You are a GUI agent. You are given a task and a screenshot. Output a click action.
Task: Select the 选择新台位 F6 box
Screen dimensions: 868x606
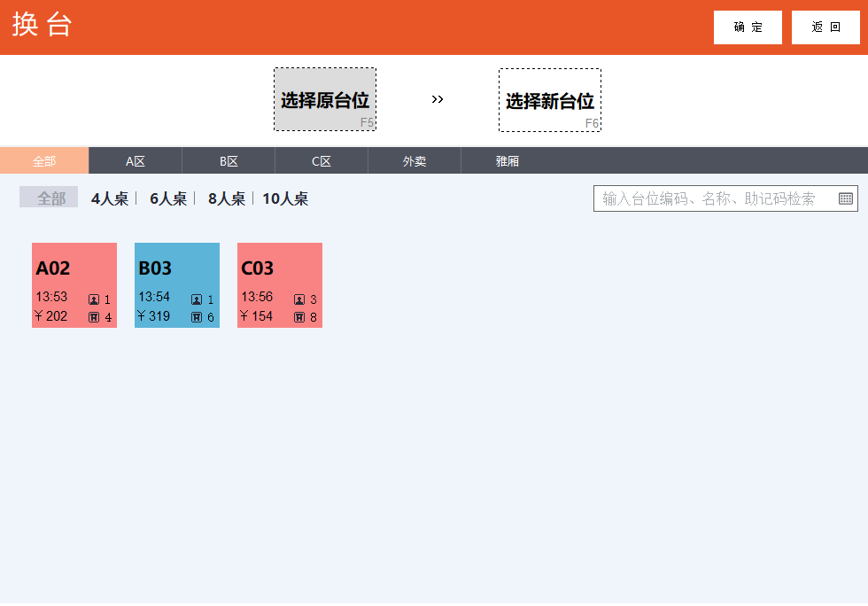[550, 100]
